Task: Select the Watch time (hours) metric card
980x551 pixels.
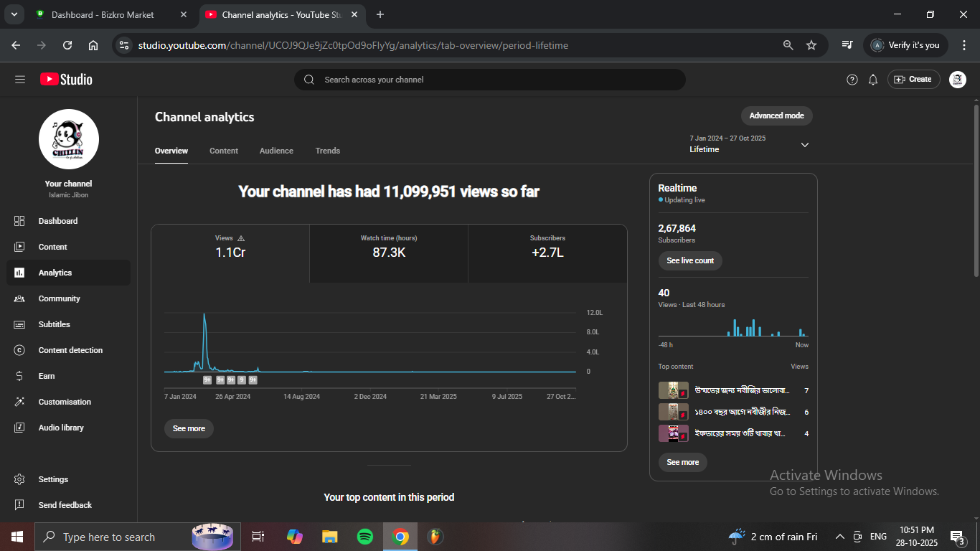Action: click(389, 246)
